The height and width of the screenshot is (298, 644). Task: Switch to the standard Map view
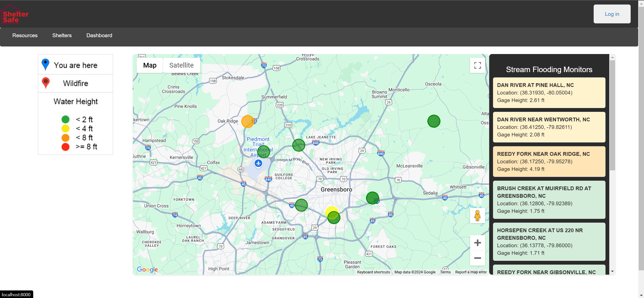click(x=150, y=65)
